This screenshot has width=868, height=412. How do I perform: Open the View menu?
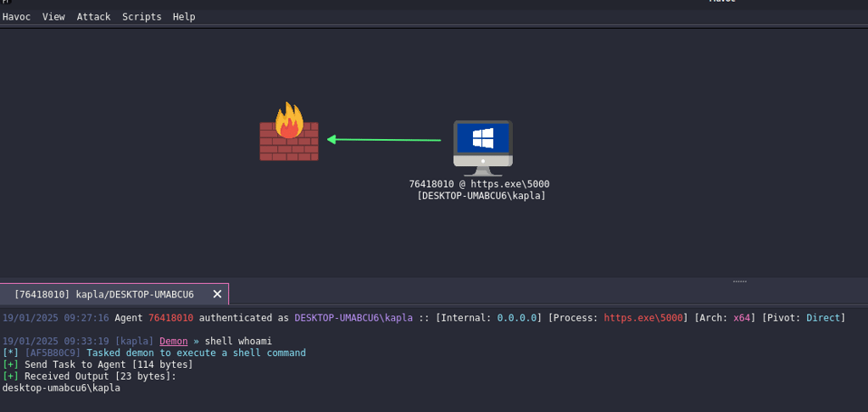tap(53, 17)
